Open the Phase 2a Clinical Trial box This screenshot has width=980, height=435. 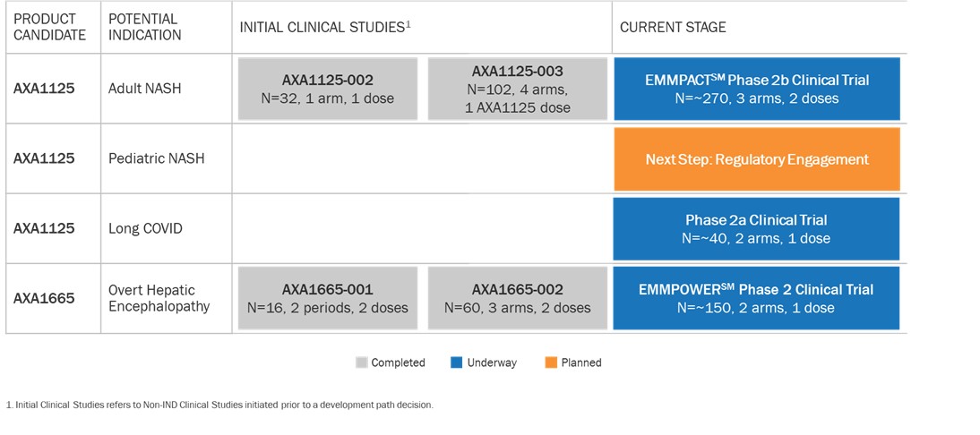(757, 228)
